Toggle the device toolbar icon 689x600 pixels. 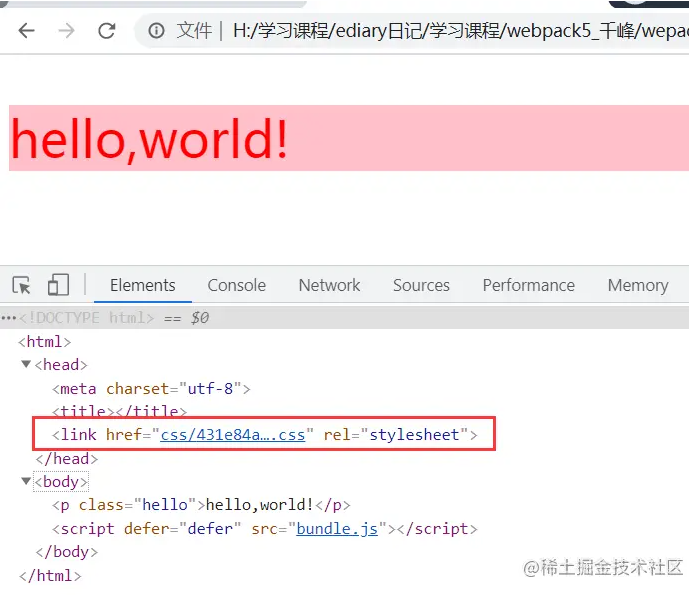58,285
